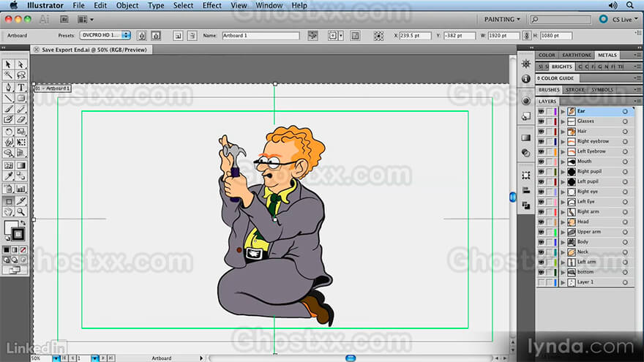Screen dimensions: 644x362
Task: Switch to the STROKE panel tab
Action: click(574, 90)
